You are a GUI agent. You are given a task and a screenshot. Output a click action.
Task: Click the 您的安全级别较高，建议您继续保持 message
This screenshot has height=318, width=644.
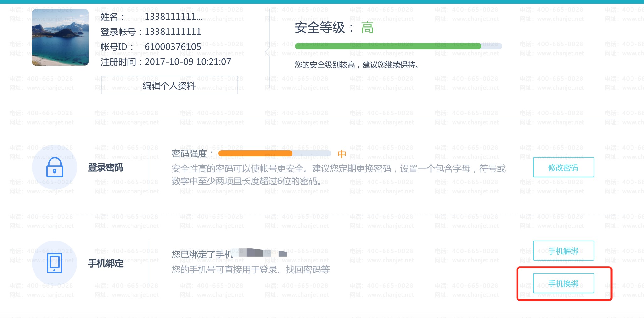tap(357, 65)
